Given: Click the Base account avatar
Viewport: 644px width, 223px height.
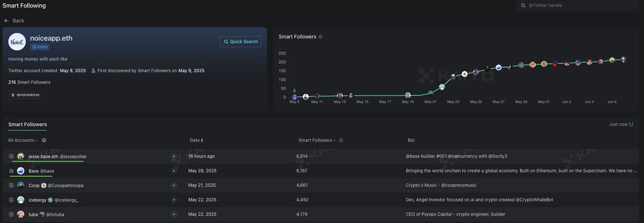Looking at the screenshot, I should (20, 170).
